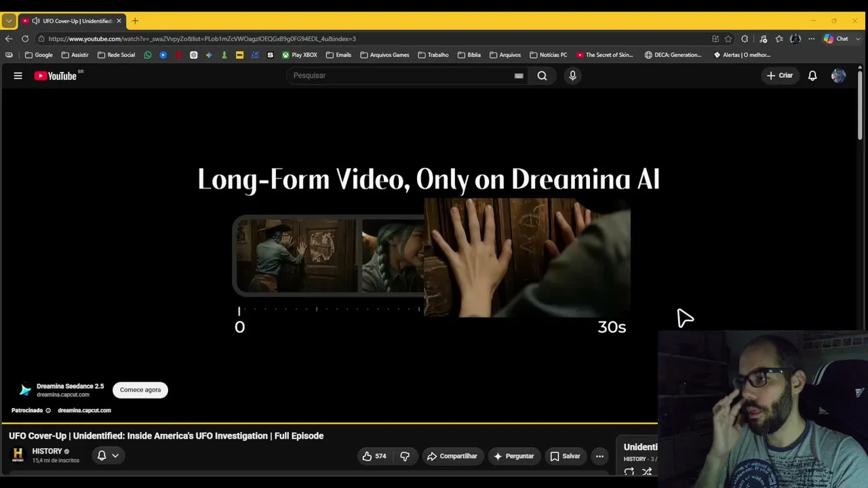Open the Trabalho bookmarks folder

tap(433, 55)
